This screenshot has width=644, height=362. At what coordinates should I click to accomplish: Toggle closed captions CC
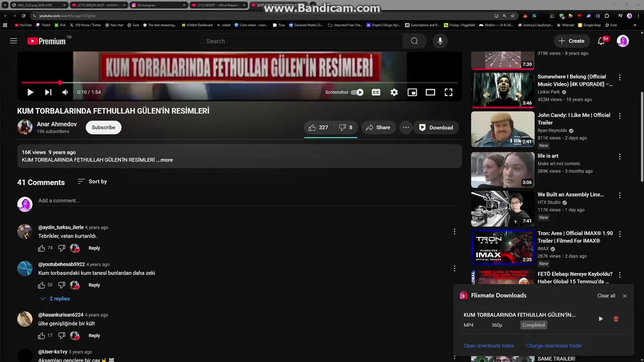point(376,93)
